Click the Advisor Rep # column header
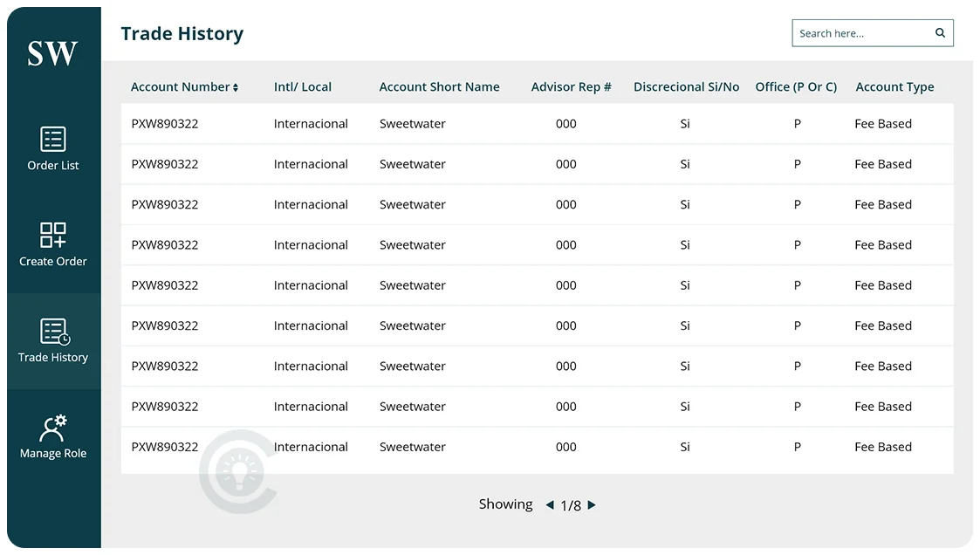The image size is (980, 555). click(571, 87)
